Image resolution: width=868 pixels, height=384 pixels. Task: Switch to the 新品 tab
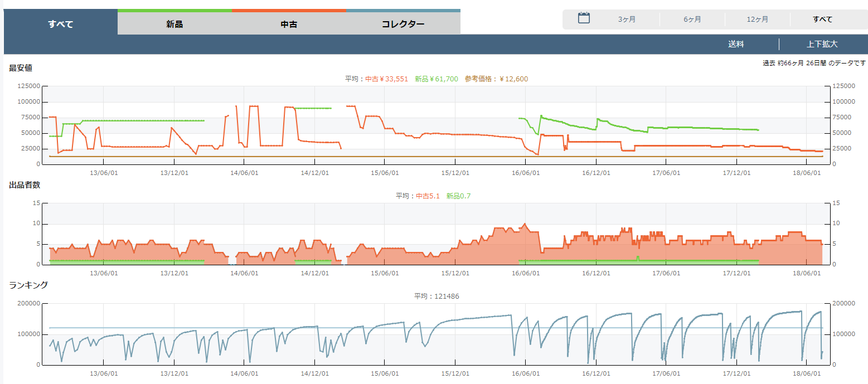pyautogui.click(x=174, y=24)
